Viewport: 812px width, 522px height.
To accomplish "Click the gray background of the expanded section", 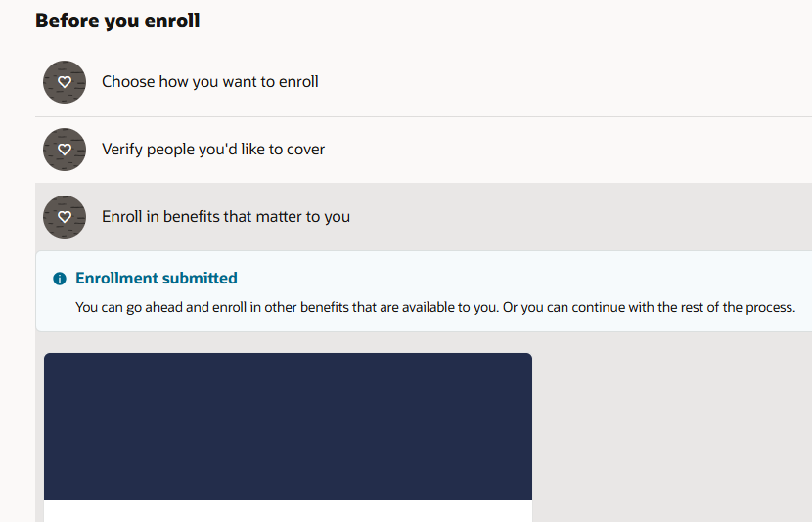I will pos(671,426).
